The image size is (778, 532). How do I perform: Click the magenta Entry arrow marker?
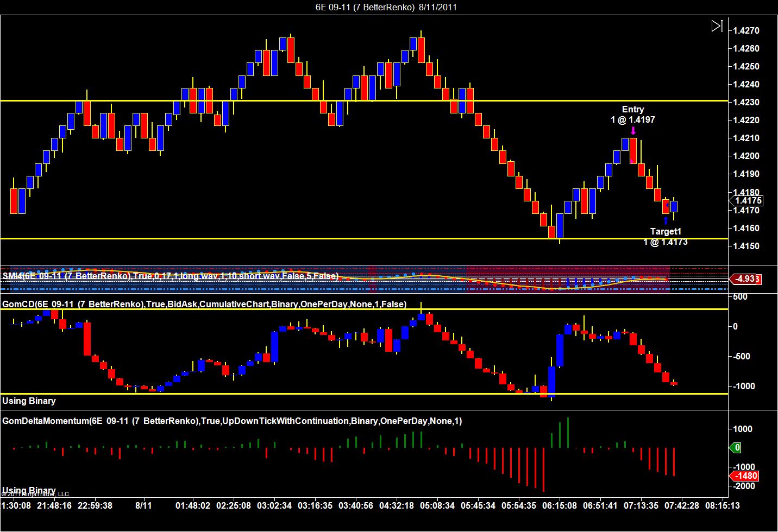tap(633, 131)
